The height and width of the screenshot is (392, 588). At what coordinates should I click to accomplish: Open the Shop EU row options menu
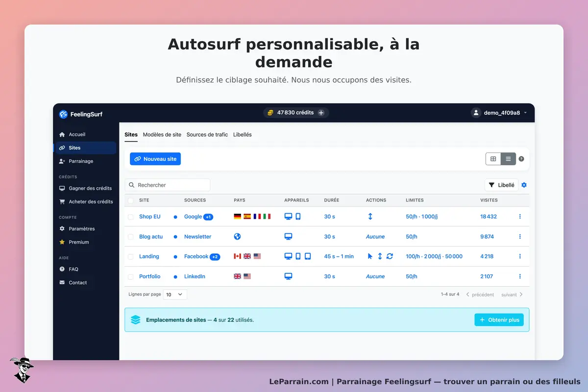[520, 217]
